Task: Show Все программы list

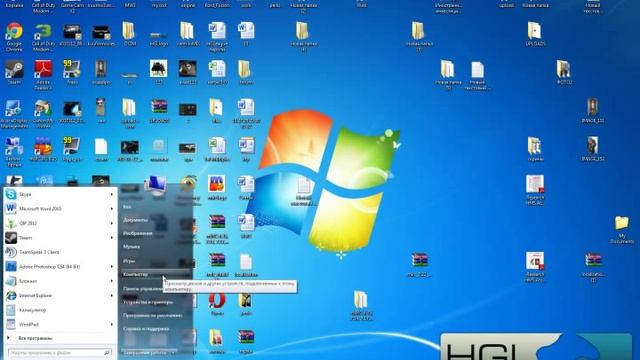Action: 35,338
